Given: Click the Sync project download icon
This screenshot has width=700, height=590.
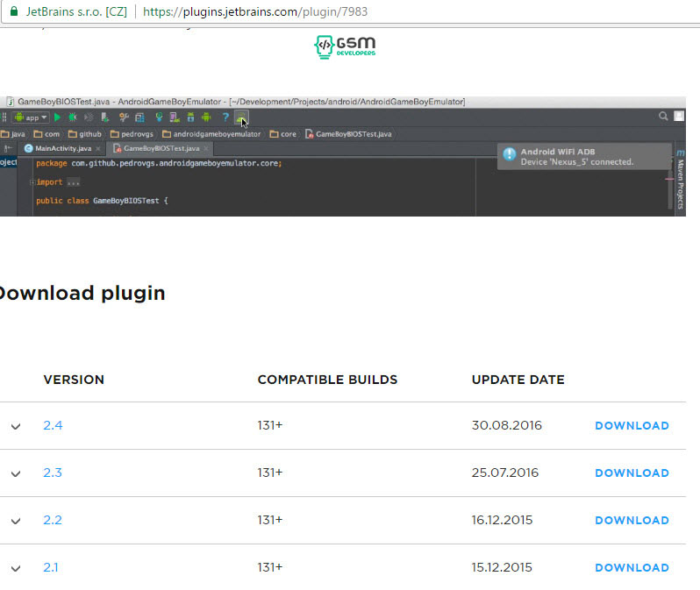Looking at the screenshot, I should pyautogui.click(x=159, y=117).
